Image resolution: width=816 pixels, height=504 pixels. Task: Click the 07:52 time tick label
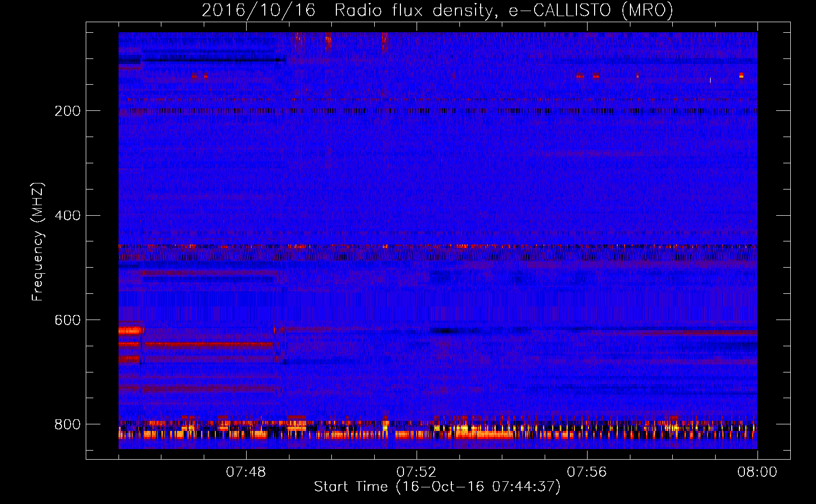pyautogui.click(x=416, y=472)
